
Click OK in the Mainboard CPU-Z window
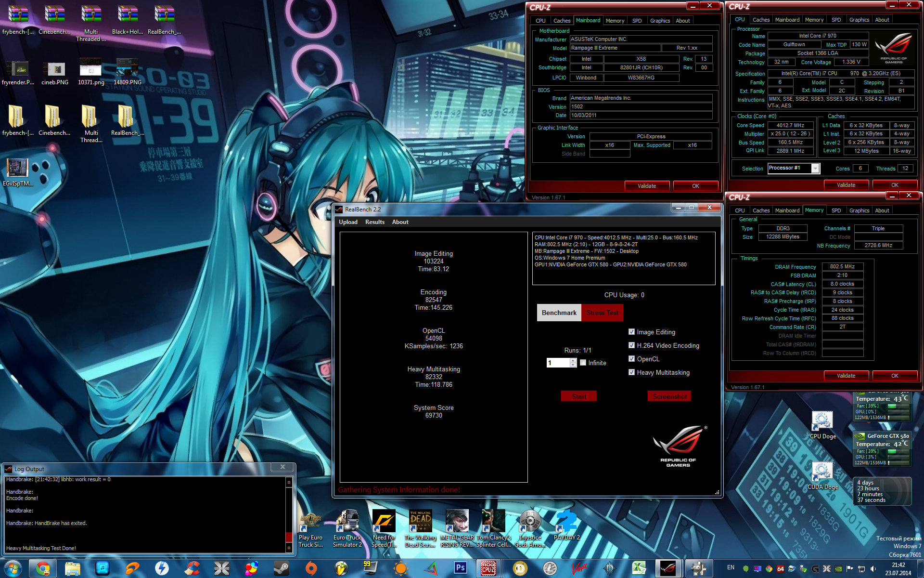pos(695,186)
